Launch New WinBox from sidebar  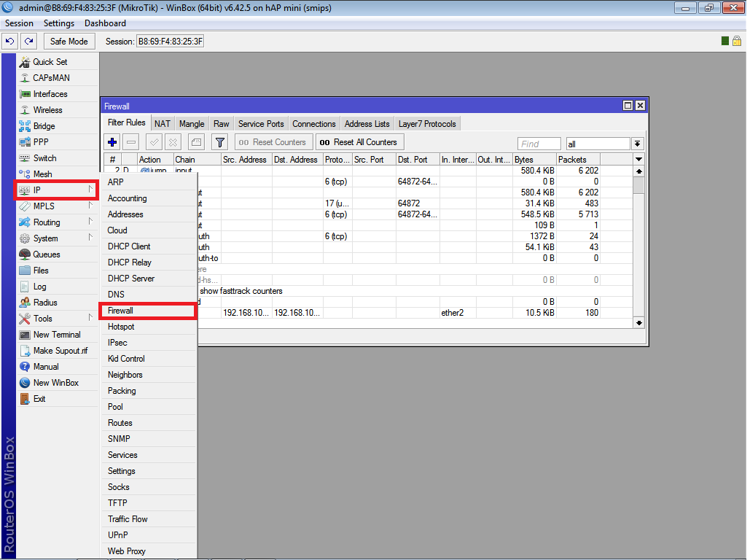(x=58, y=382)
